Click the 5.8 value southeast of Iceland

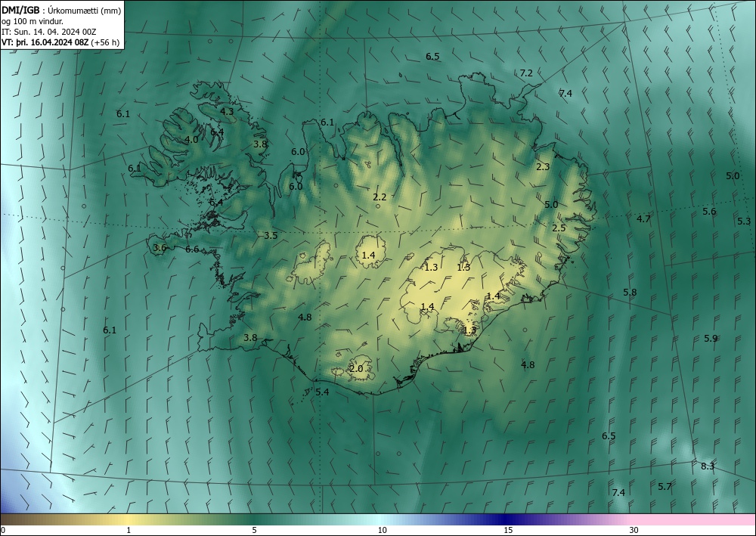click(631, 292)
